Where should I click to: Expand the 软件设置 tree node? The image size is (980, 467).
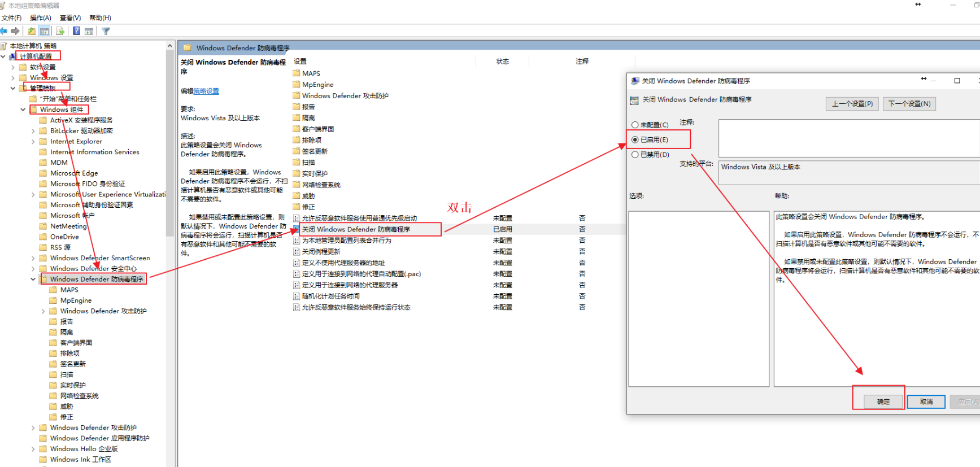pyautogui.click(x=13, y=67)
